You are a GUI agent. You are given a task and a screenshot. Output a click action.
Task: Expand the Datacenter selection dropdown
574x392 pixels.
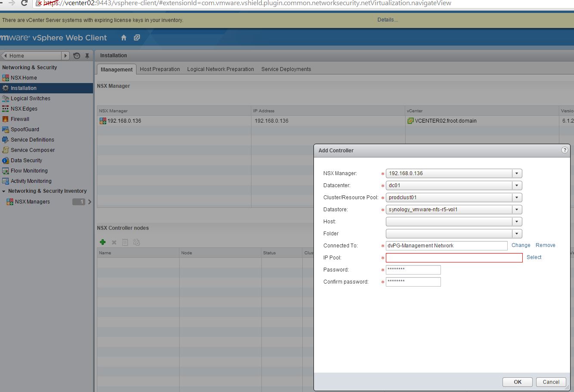[x=516, y=185]
